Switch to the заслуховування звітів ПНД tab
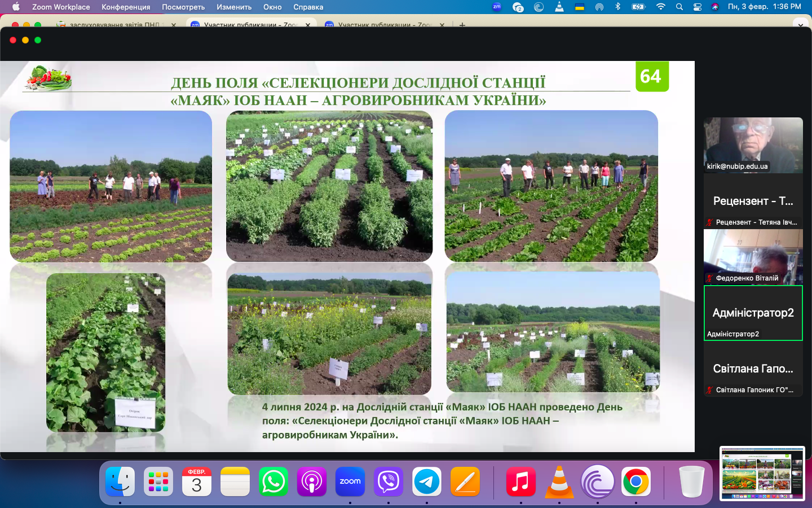 115,24
